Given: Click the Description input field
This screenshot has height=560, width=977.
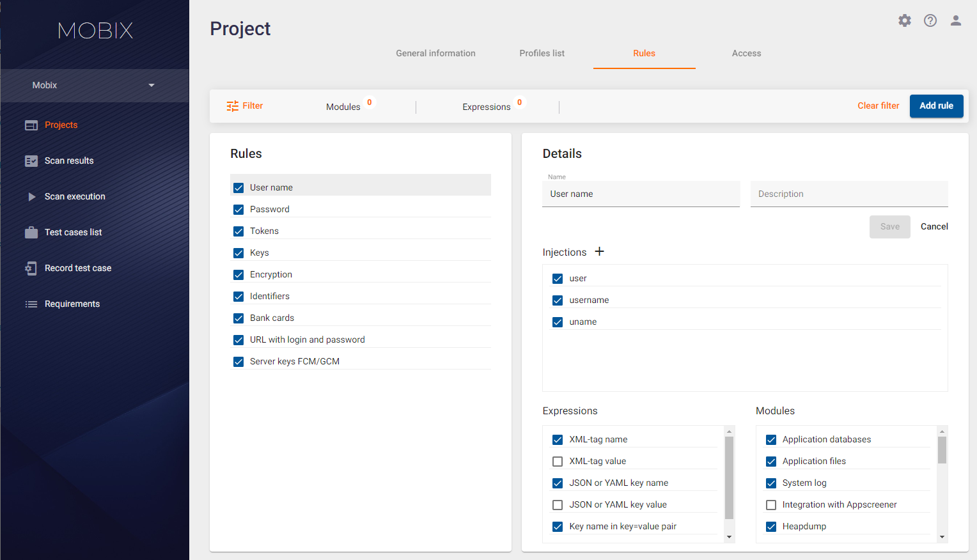Looking at the screenshot, I should pos(849,194).
